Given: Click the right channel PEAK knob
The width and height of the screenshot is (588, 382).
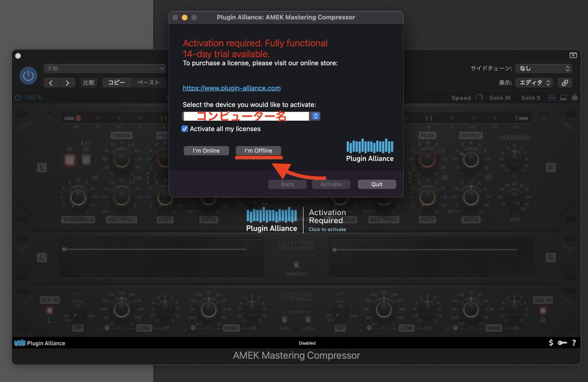Looking at the screenshot, I should (427, 159).
